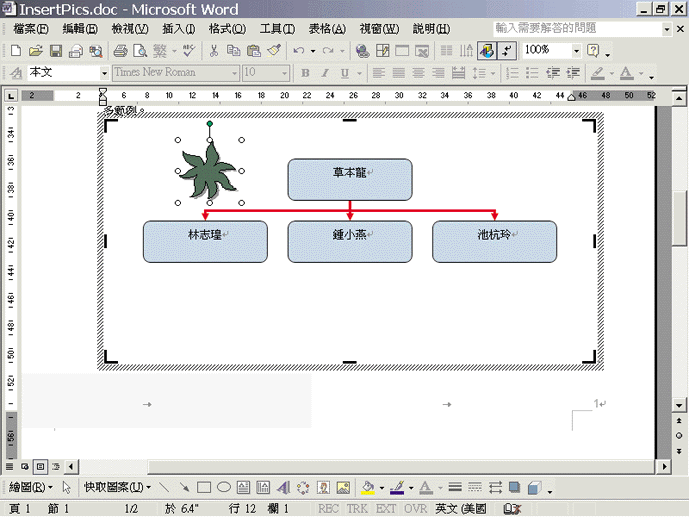The image size is (689, 517).
Task: Paste from the clipboard
Action: pyautogui.click(x=254, y=51)
